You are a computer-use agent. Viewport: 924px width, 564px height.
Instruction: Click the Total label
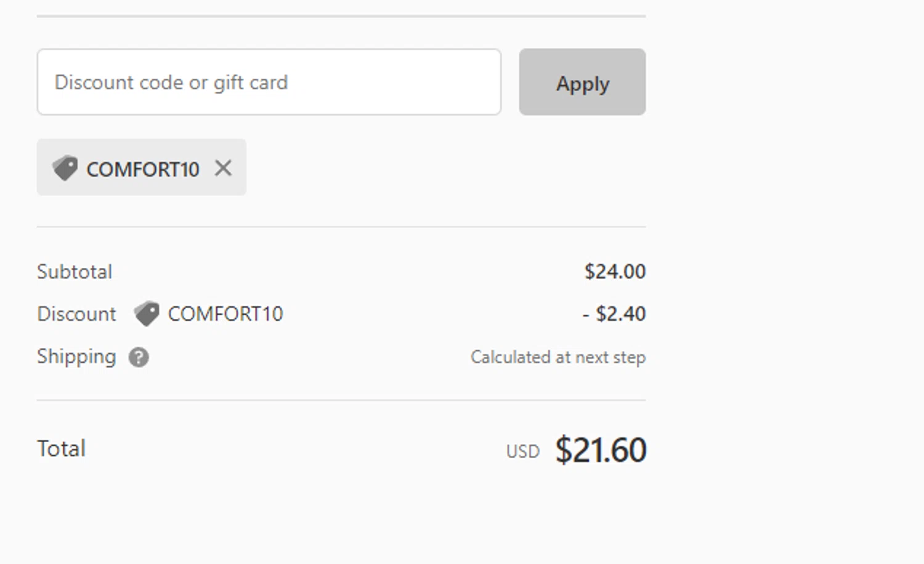(61, 449)
